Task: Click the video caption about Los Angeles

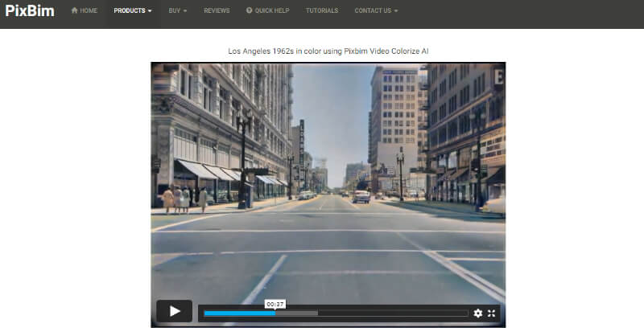Action: (328, 51)
